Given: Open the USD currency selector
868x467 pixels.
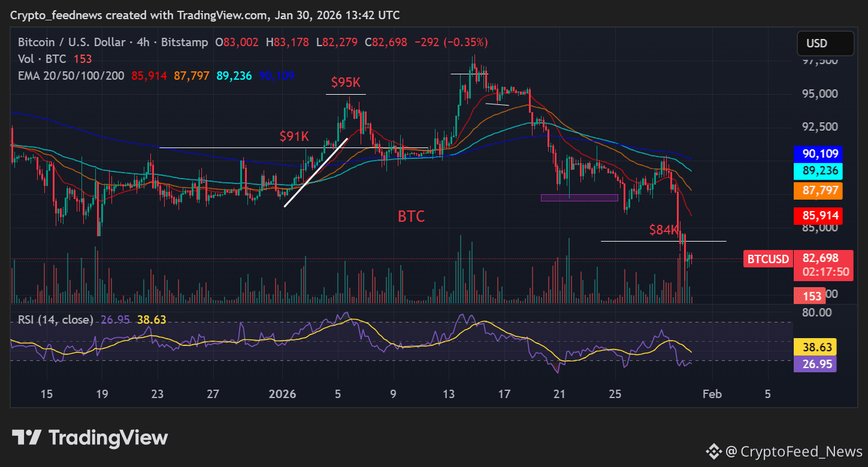Looking at the screenshot, I should pos(825,43).
